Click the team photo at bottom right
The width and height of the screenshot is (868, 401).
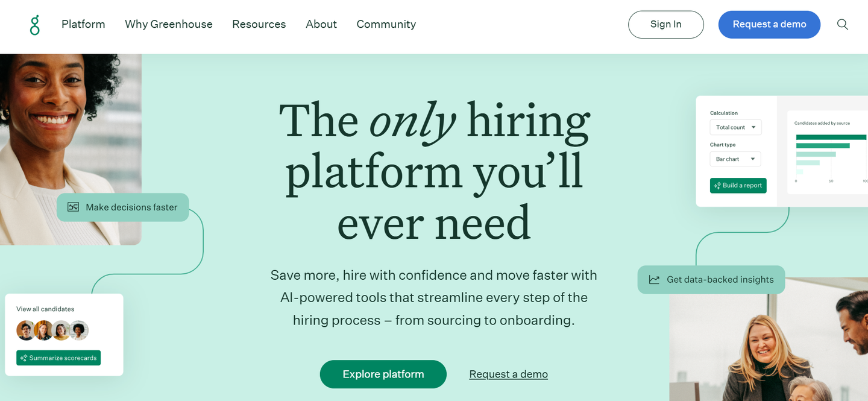(769, 339)
